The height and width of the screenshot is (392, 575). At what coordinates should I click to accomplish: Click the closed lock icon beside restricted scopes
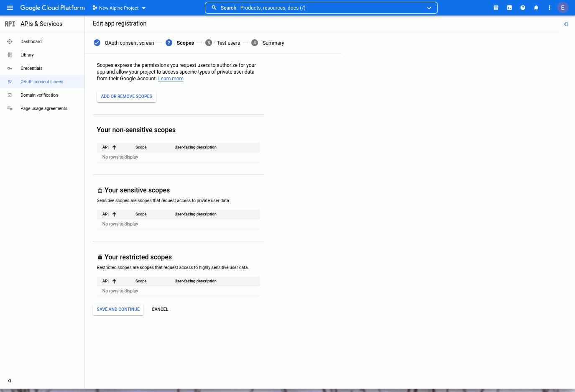coord(100,257)
